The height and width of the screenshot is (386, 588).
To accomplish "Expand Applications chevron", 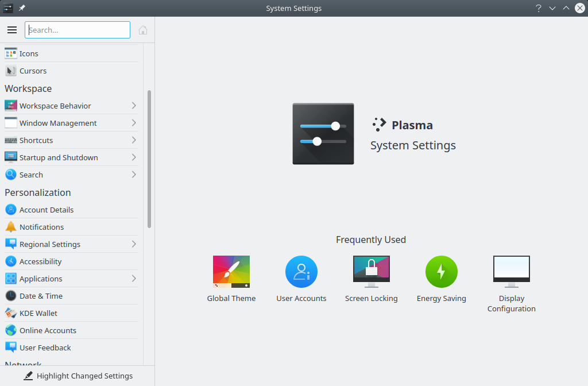I will [x=134, y=279].
